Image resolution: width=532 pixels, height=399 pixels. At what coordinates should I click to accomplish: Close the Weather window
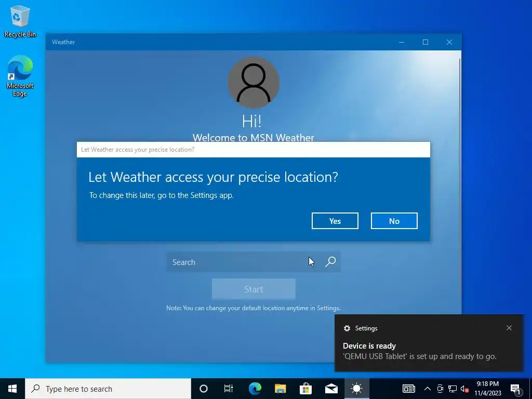tap(449, 42)
